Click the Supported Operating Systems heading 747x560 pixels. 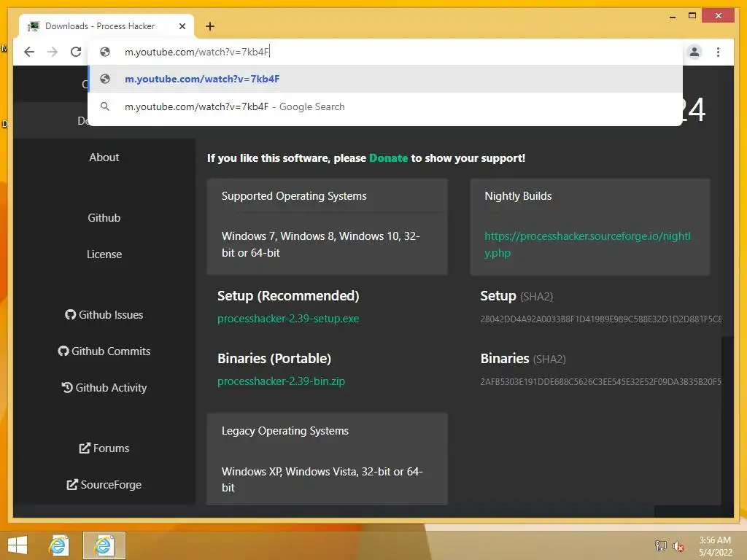pyautogui.click(x=294, y=196)
